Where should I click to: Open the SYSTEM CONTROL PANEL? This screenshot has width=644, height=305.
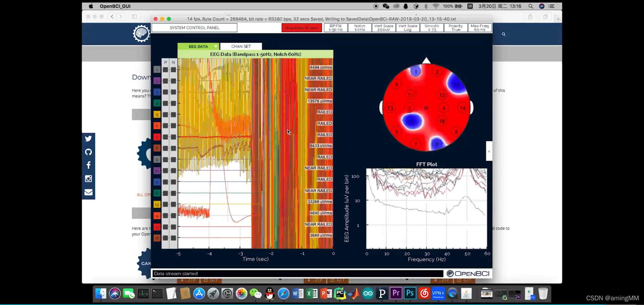tap(194, 28)
